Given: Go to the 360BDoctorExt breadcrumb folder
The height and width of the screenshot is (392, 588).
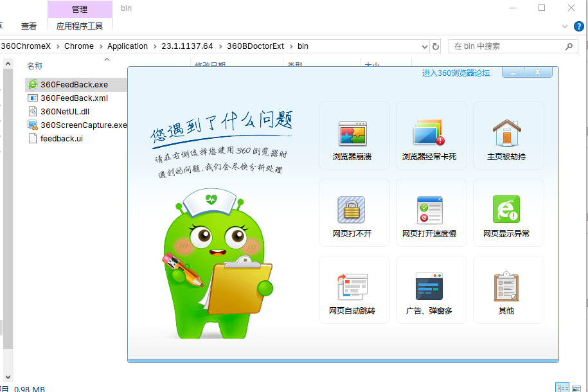Looking at the screenshot, I should (x=255, y=46).
